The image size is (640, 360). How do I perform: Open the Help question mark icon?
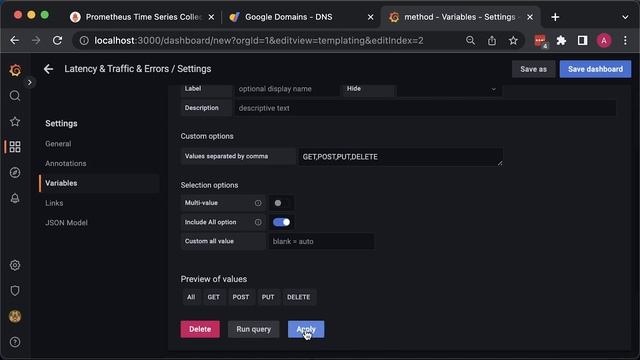click(x=15, y=342)
